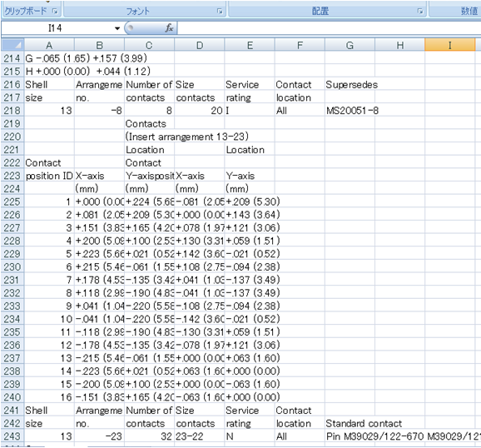Viewport: 481px width, 448px height.
Task: Click cell '-23' in row 243
Action: pos(99,436)
